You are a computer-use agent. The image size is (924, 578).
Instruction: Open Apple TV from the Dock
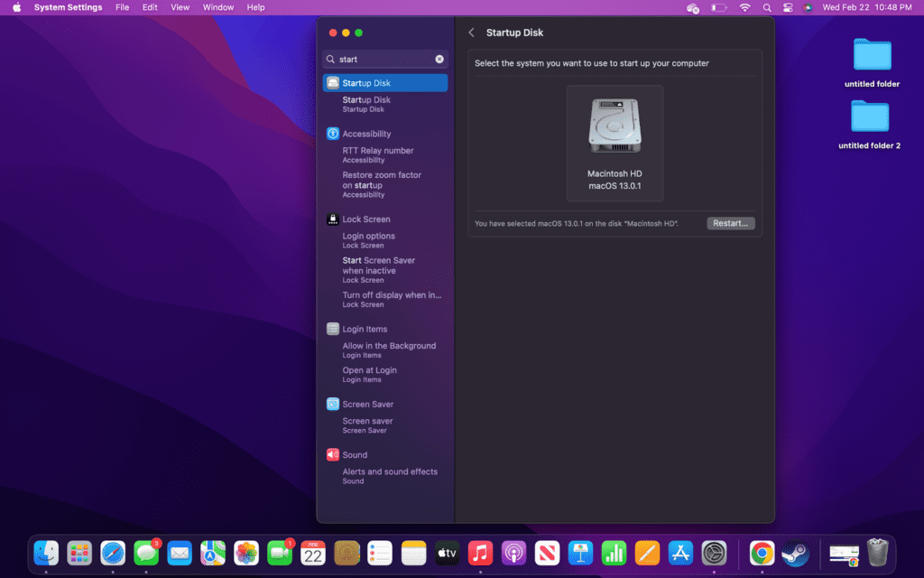(447, 554)
